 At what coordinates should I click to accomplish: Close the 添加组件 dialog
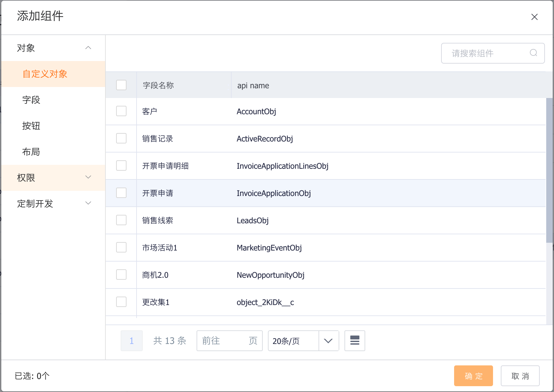point(534,17)
